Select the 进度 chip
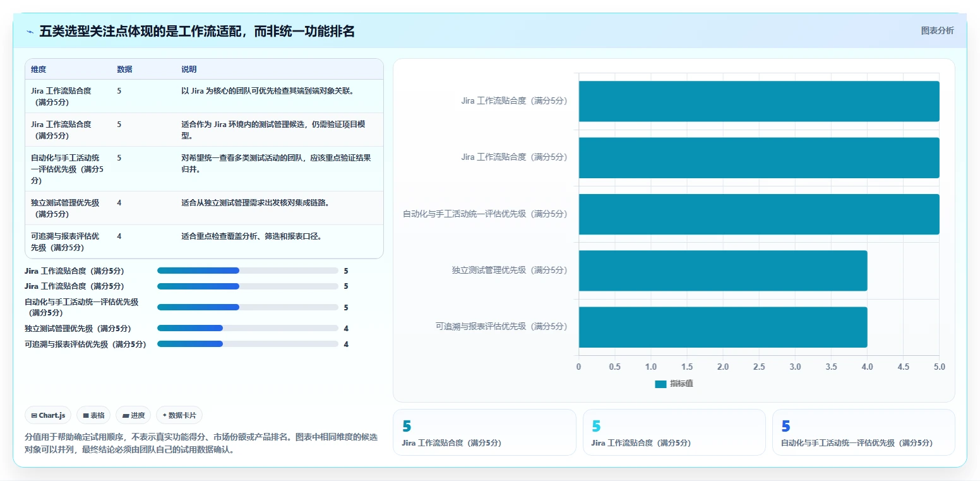The image size is (980, 481). point(133,415)
